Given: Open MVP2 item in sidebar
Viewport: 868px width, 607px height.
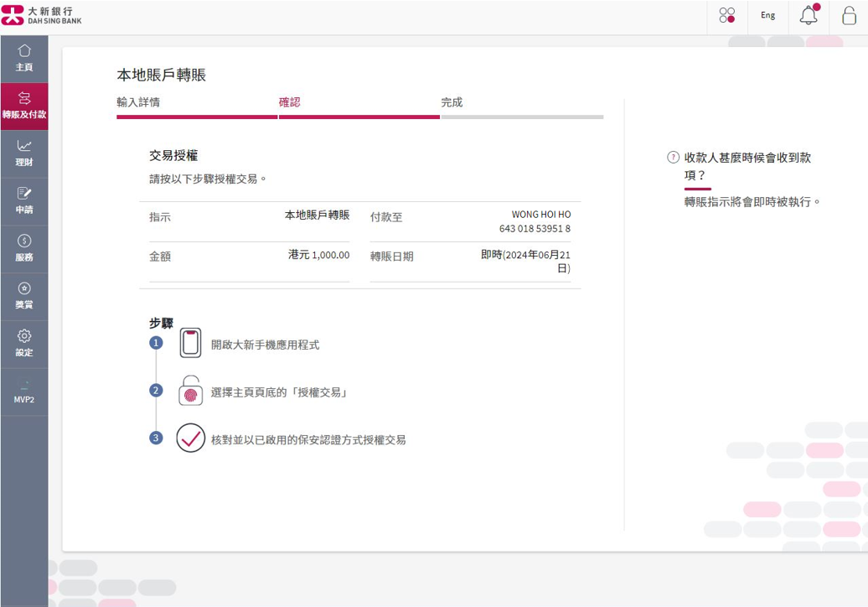Looking at the screenshot, I should 24,392.
